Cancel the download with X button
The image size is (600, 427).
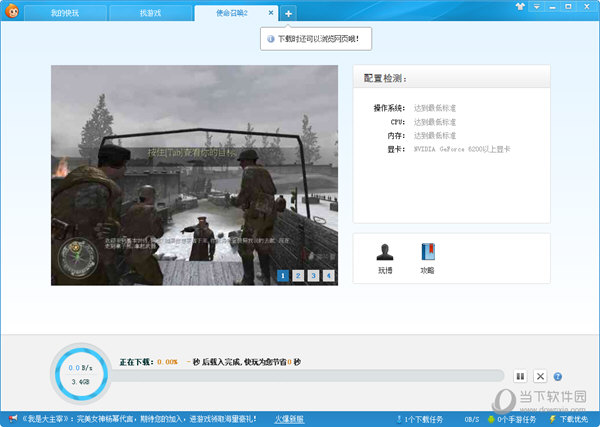pos(540,376)
